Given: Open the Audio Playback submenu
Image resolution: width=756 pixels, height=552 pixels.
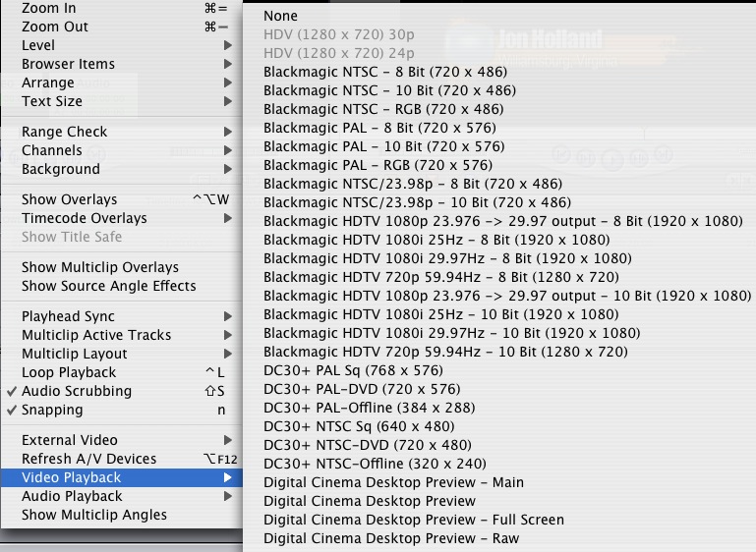Looking at the screenshot, I should [x=121, y=497].
